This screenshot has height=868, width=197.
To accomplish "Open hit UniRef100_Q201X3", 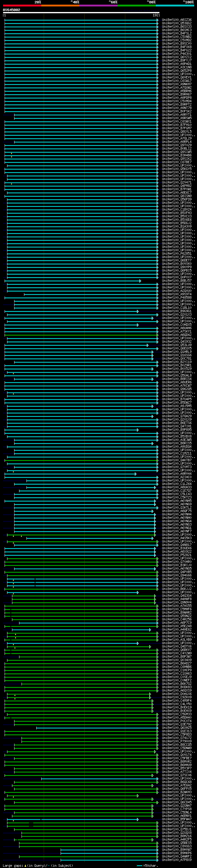I will (x=177, y=314).
